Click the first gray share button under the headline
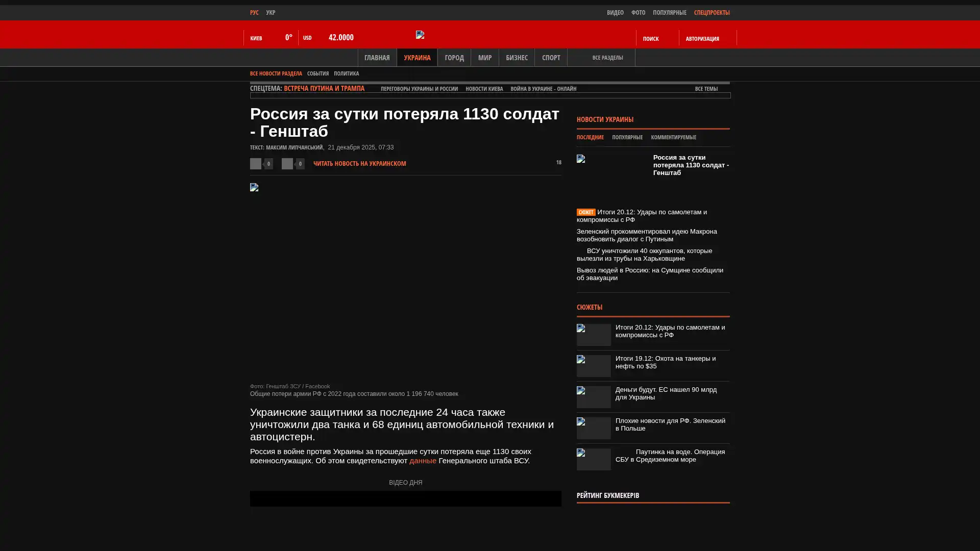The height and width of the screenshot is (551, 980). (x=256, y=163)
